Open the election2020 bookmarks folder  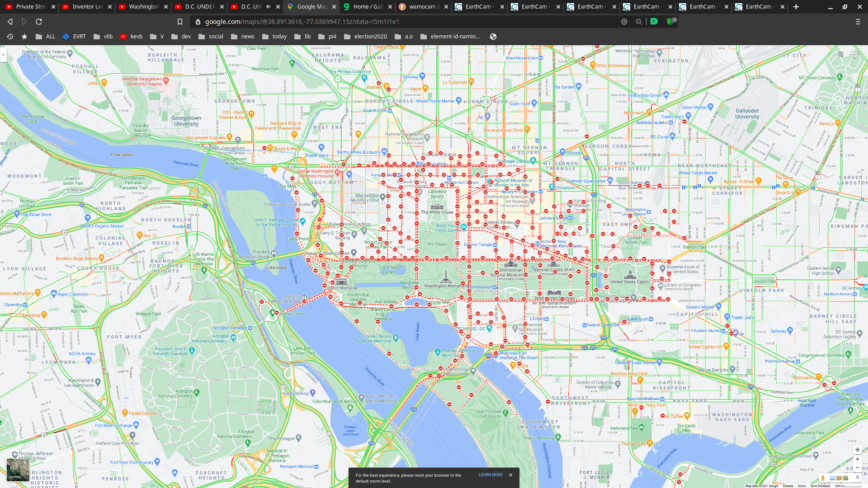tap(365, 37)
